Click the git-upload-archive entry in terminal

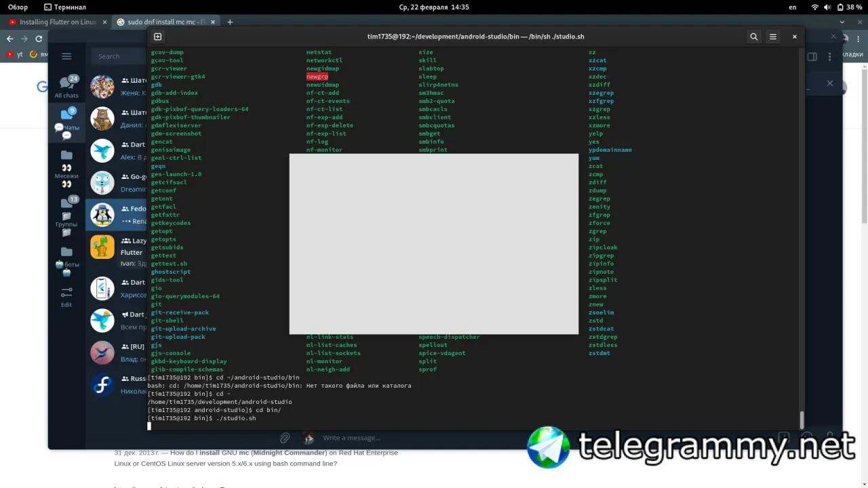coord(183,329)
